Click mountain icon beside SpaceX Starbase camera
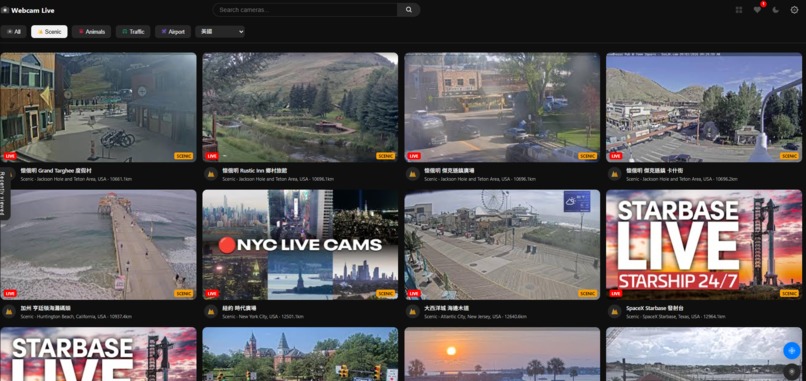This screenshot has height=381, width=806. (614, 312)
